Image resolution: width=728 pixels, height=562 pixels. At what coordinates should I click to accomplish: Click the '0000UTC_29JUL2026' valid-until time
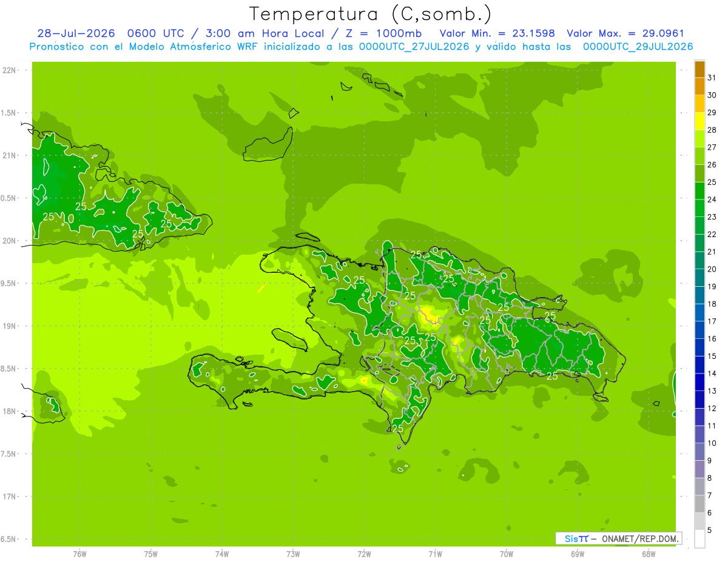(638, 47)
